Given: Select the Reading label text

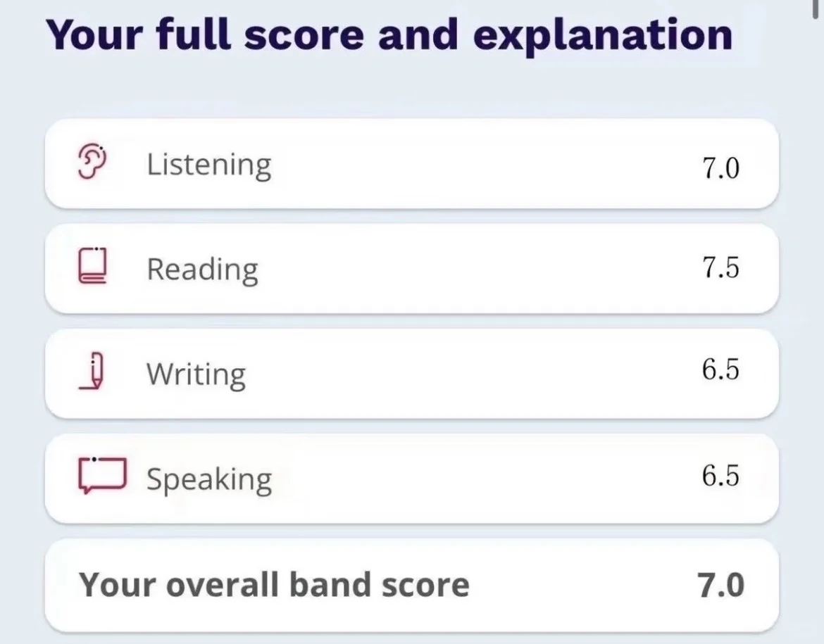Looking at the screenshot, I should point(202,270).
